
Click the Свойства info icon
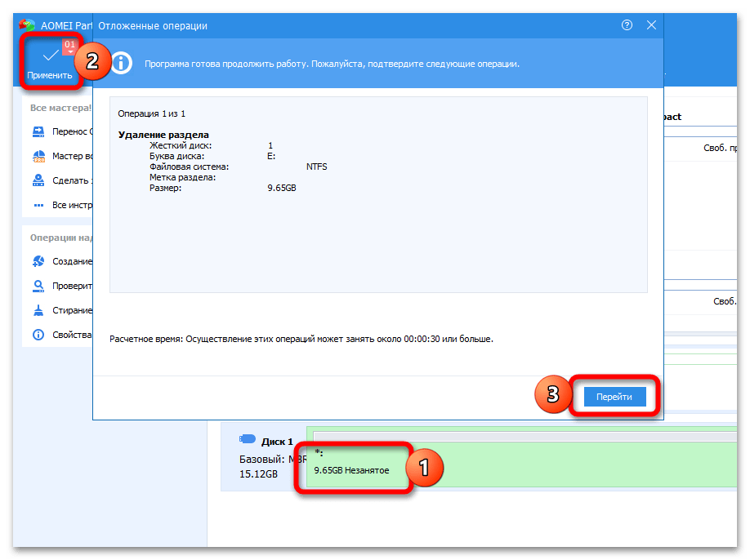click(38, 335)
